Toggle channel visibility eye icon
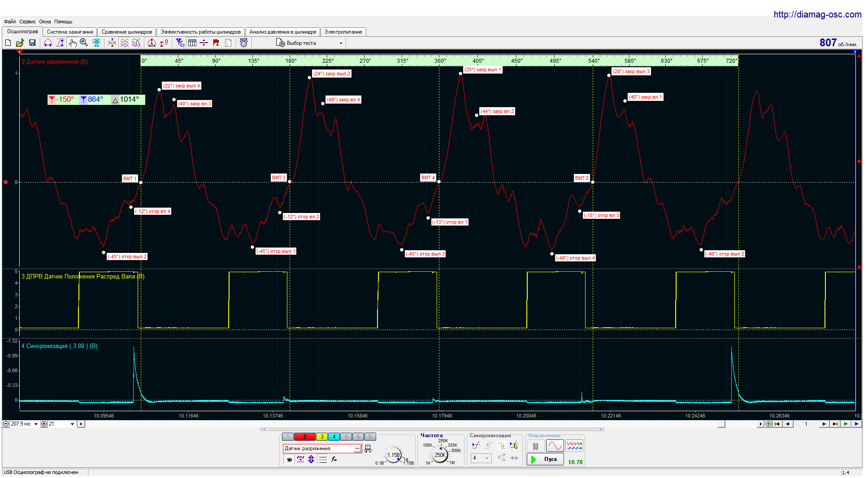 pyautogui.click(x=290, y=459)
